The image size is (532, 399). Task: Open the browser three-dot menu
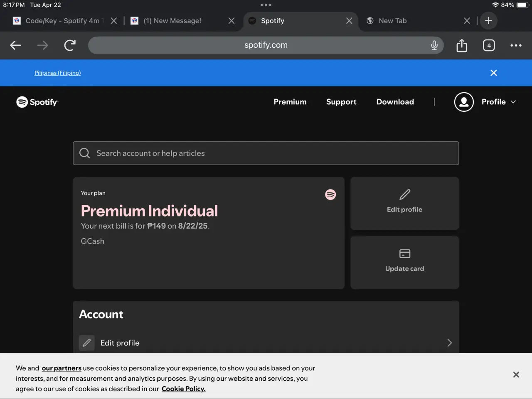tap(516, 45)
